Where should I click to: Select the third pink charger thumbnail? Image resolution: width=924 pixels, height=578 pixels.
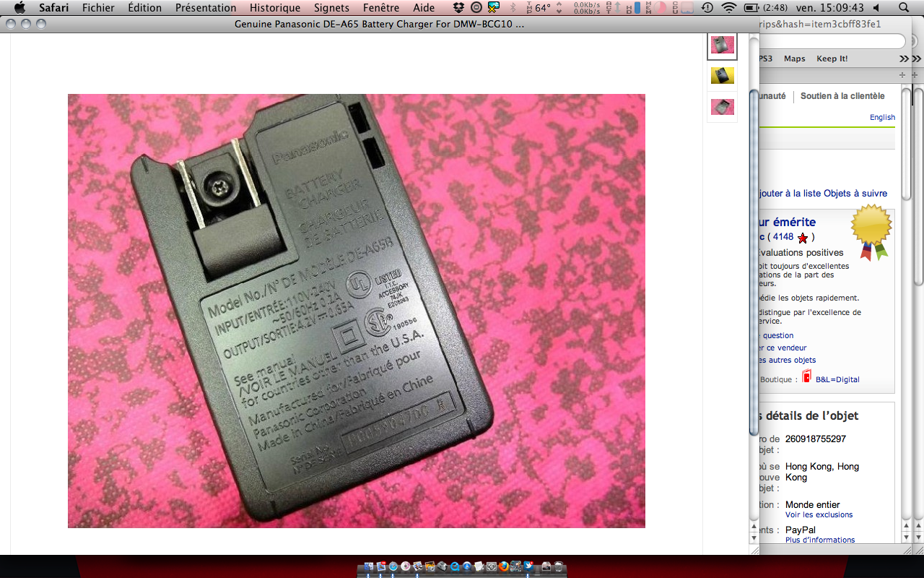click(722, 107)
